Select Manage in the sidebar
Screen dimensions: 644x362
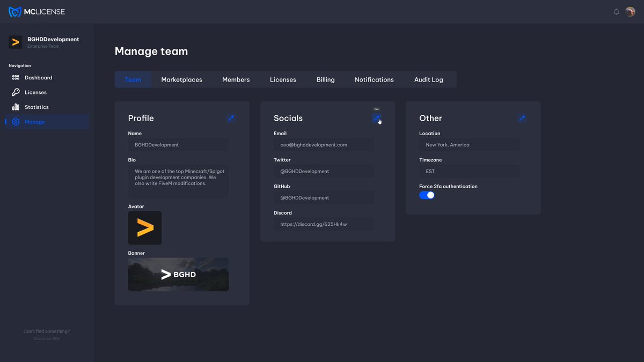coord(47,122)
